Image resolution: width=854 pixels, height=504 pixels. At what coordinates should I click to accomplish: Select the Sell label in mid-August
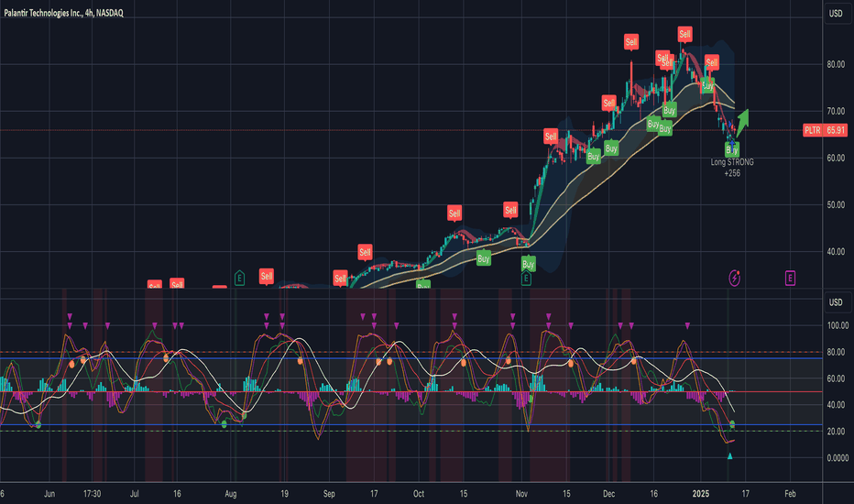coord(267,276)
